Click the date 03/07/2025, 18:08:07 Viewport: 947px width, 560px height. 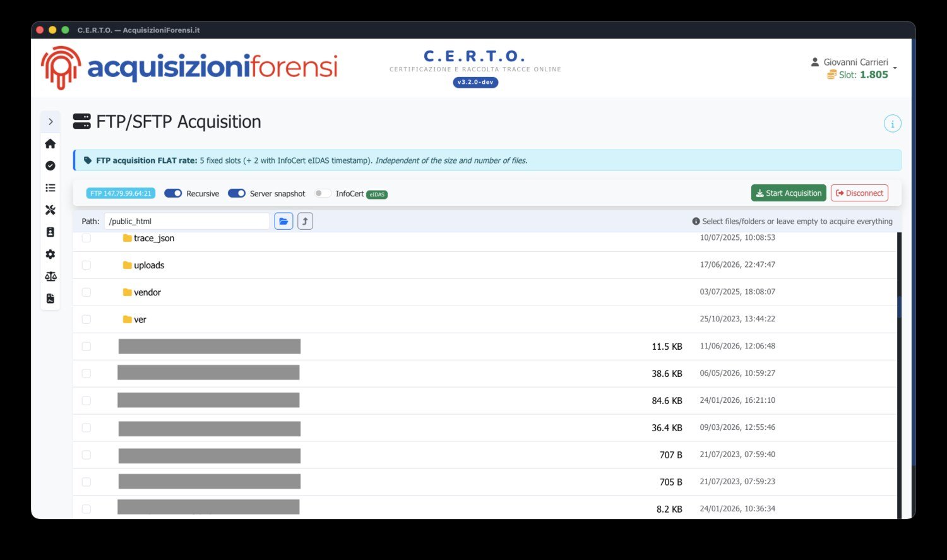pos(737,292)
